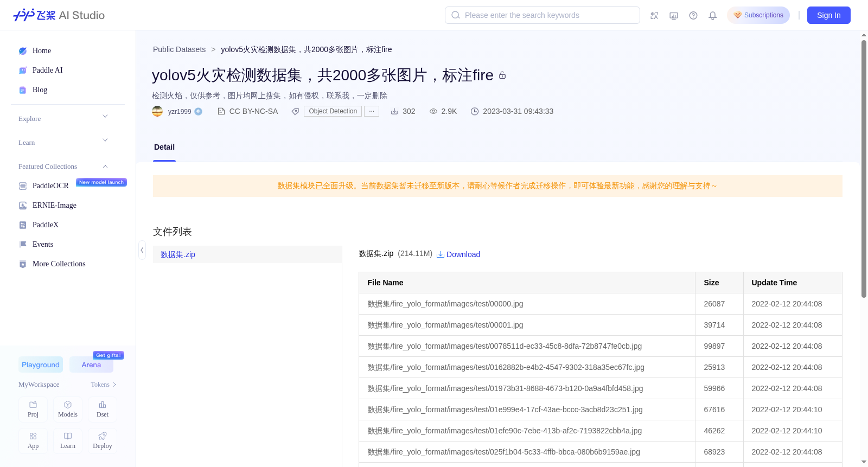Open yzr1999 author profile link
Screen dimensions: 868x467
180,112
